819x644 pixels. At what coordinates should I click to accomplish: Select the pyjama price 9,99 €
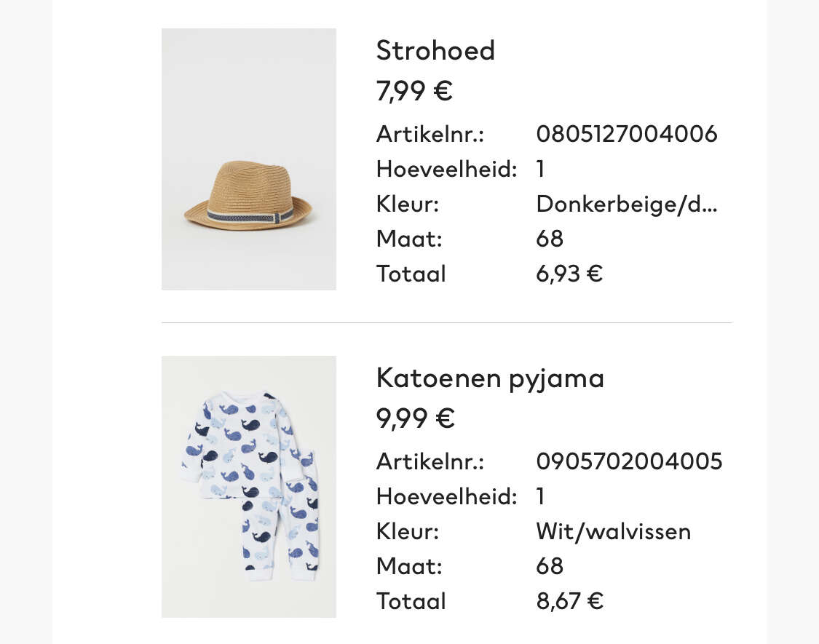point(415,419)
